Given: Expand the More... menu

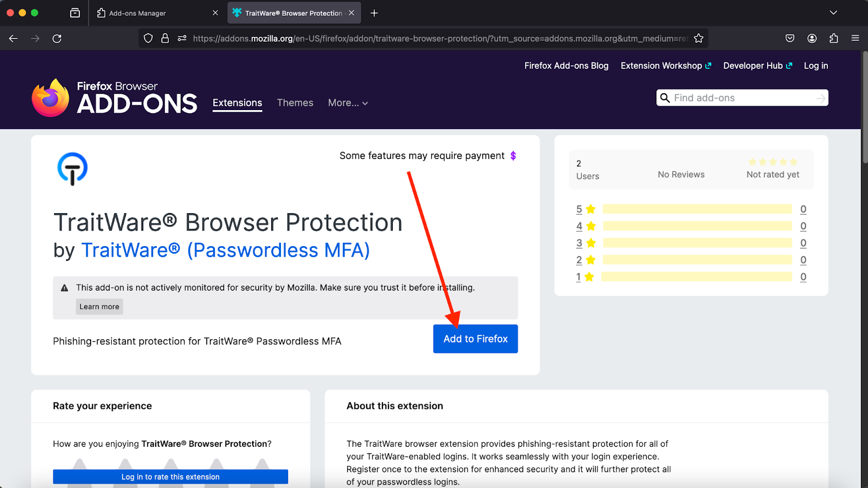Looking at the screenshot, I should pos(348,103).
